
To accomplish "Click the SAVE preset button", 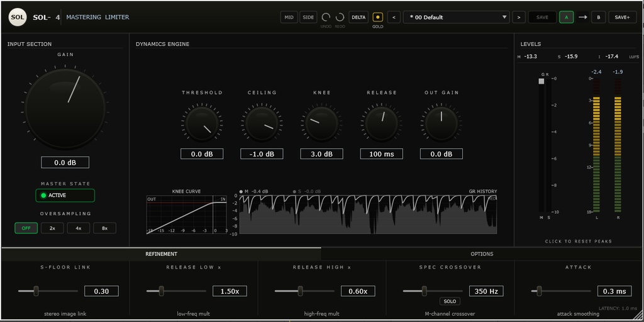I will pyautogui.click(x=542, y=17).
